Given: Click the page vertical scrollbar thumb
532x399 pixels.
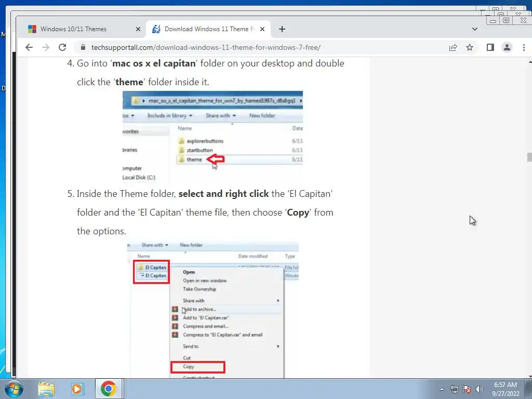Looking at the screenshot, I should coord(529,157).
